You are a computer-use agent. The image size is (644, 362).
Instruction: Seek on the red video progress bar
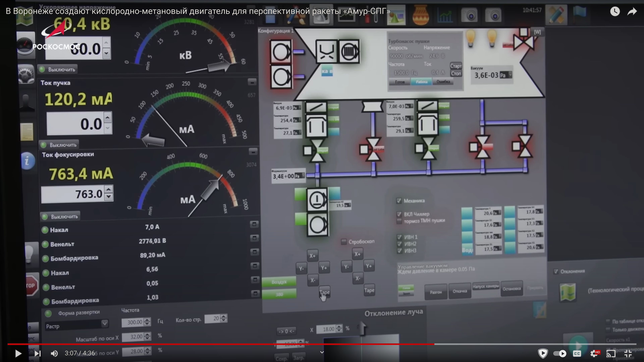tap(322, 344)
